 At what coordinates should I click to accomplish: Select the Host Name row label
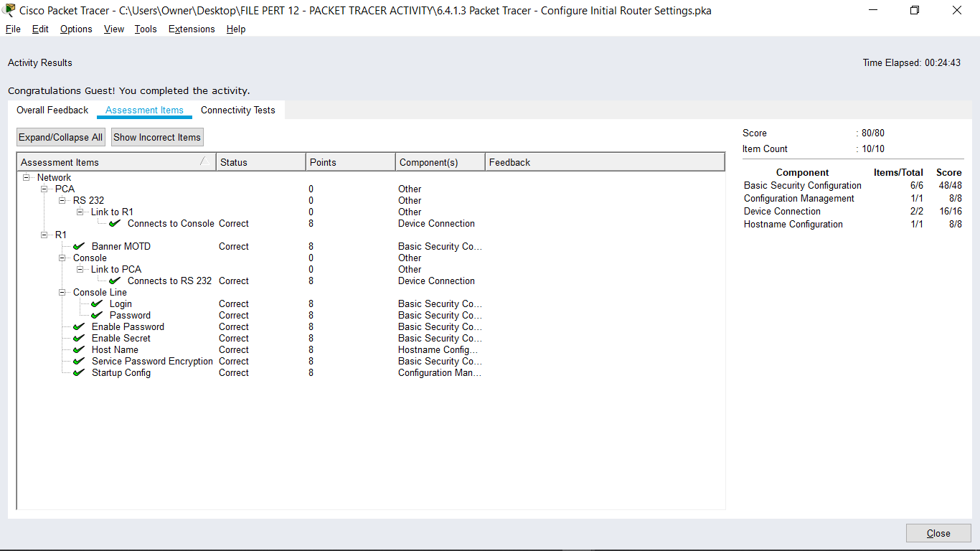(115, 349)
